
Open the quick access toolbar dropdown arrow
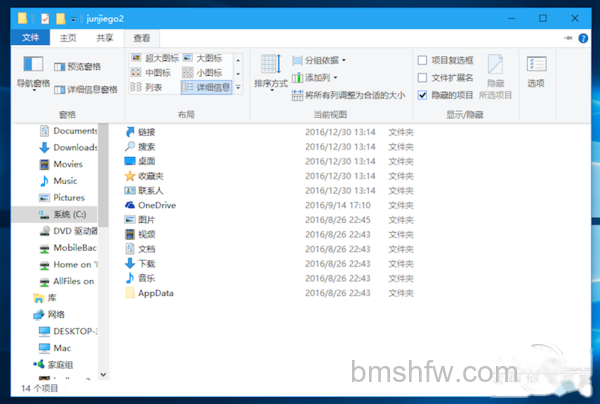(x=73, y=19)
